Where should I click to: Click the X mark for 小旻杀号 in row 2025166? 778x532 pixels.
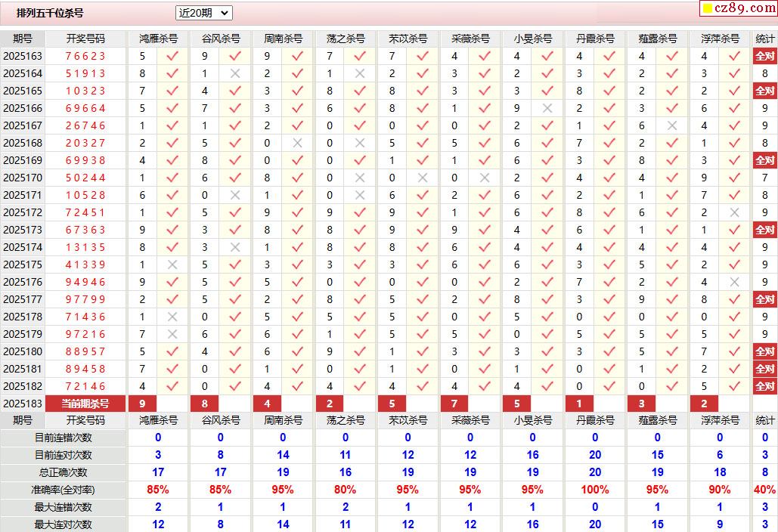[547, 108]
